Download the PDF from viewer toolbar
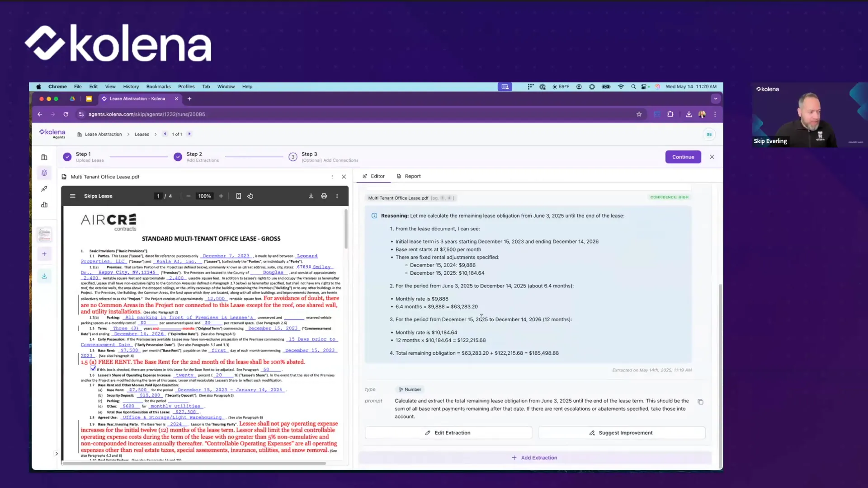 311,196
